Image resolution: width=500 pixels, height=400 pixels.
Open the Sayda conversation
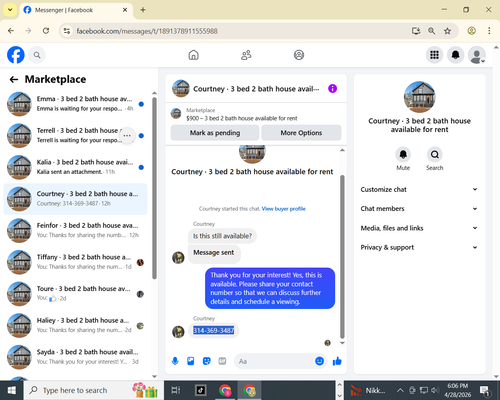point(75,357)
